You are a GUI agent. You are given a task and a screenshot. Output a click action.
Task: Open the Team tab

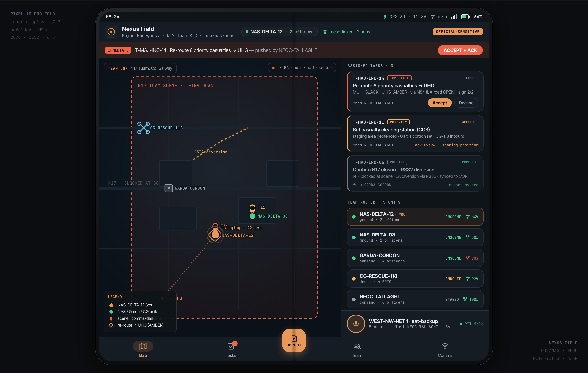tap(357, 350)
